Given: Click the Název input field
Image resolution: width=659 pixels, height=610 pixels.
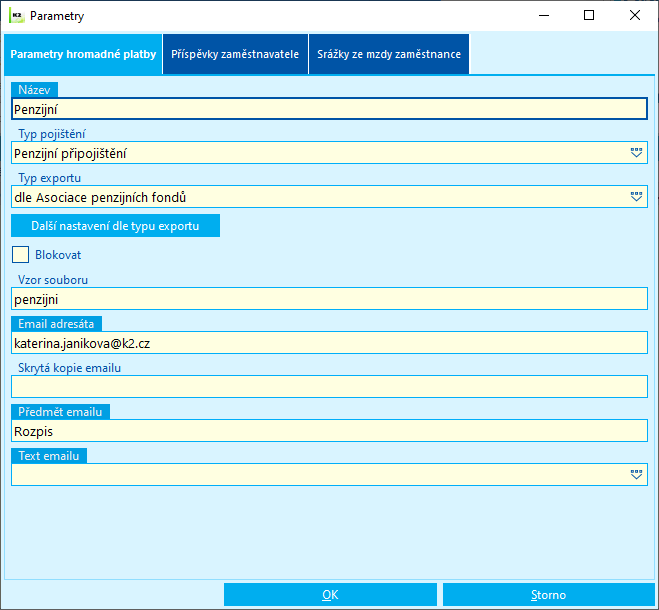Looking at the screenshot, I should pos(330,109).
